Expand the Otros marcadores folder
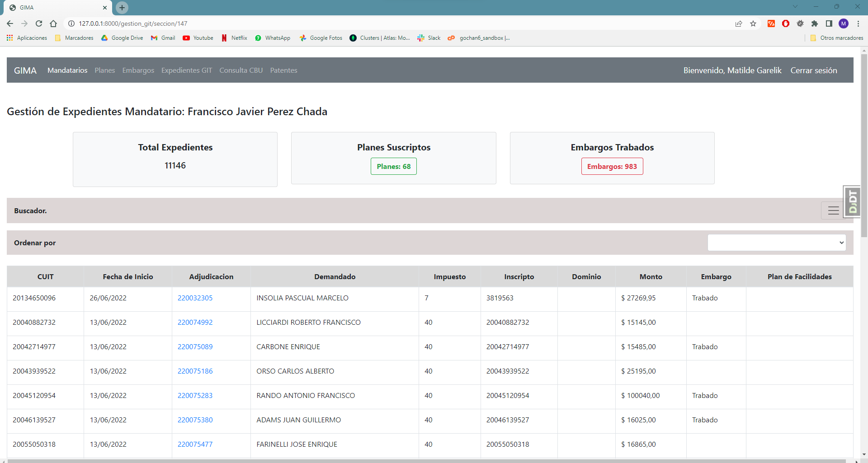 (837, 38)
